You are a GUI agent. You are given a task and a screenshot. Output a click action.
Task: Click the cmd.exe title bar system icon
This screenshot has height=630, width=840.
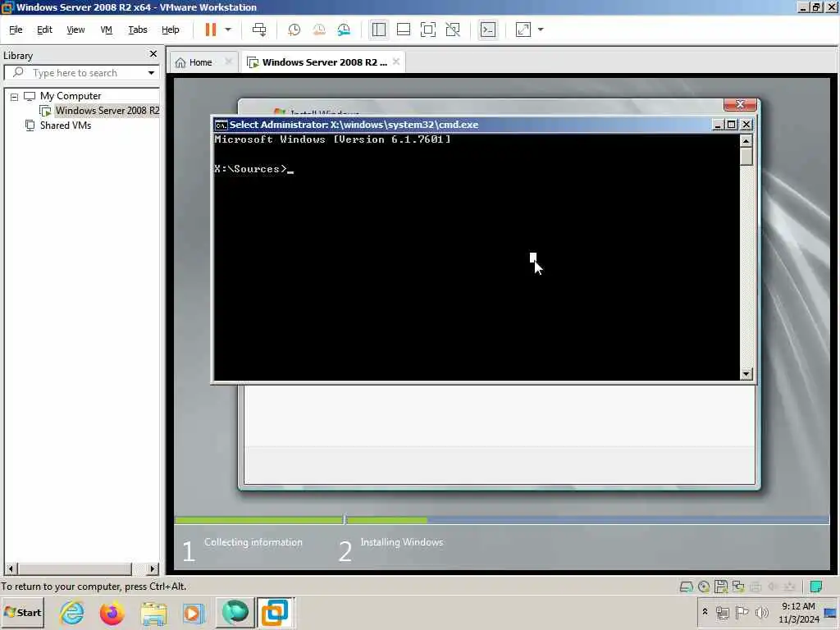221,125
